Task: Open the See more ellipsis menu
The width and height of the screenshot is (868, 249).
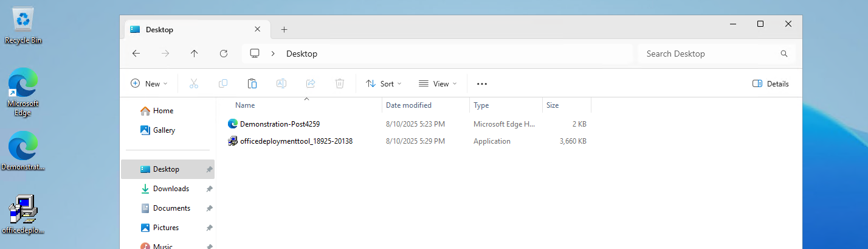Action: [x=482, y=84]
